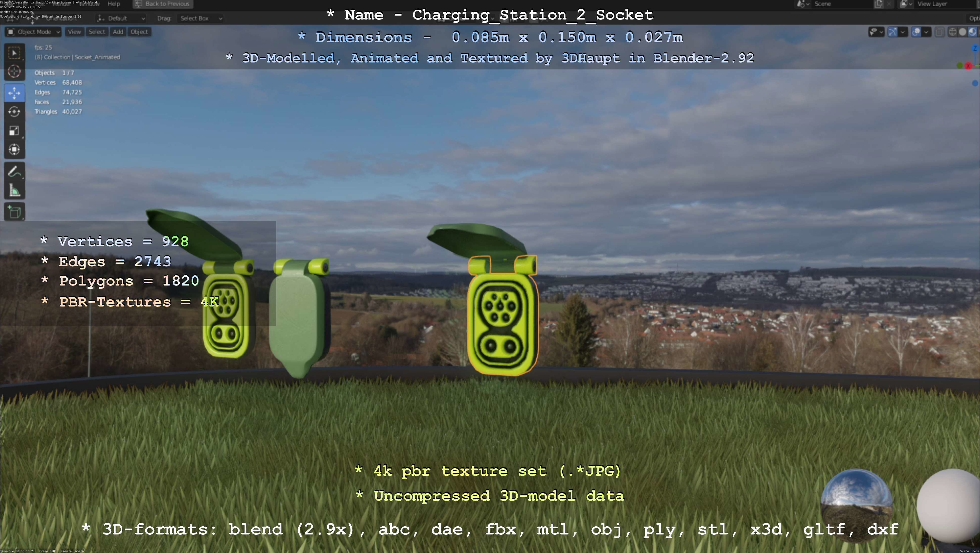Select the Scale tool
980x553 pixels.
[x=14, y=131]
